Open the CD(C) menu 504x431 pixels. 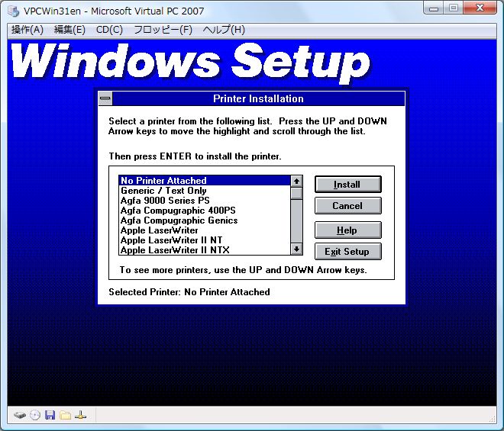[109, 30]
